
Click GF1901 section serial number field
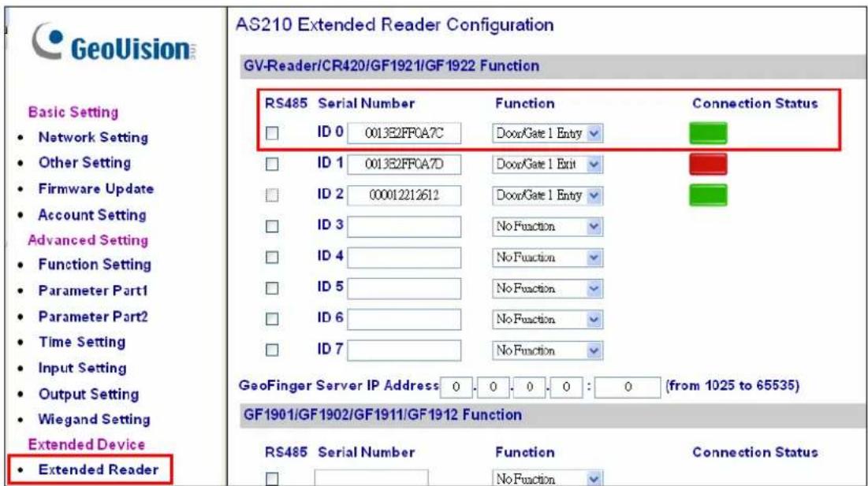[x=371, y=478]
